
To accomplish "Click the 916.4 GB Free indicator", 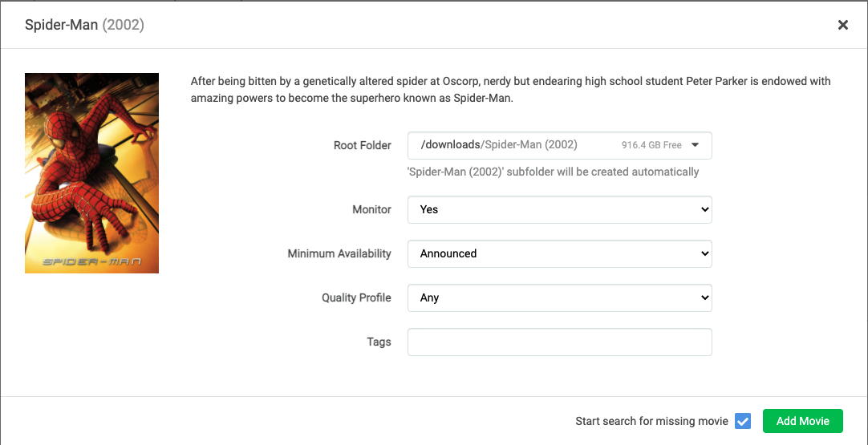I will [651, 145].
